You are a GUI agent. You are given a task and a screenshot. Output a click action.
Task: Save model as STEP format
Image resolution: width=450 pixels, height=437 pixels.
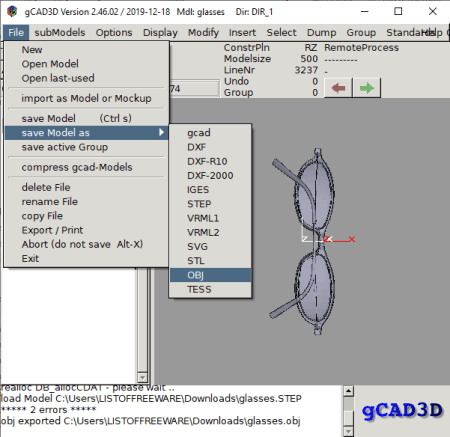pos(210,204)
